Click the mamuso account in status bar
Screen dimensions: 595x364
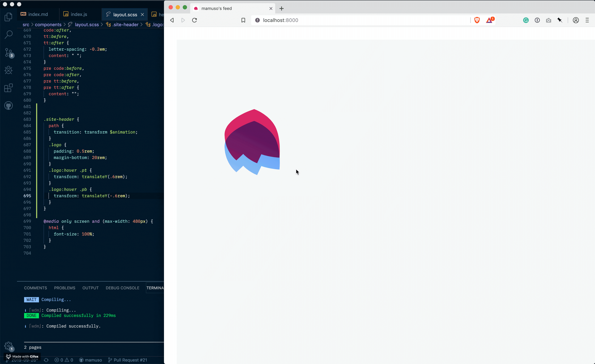point(93,360)
